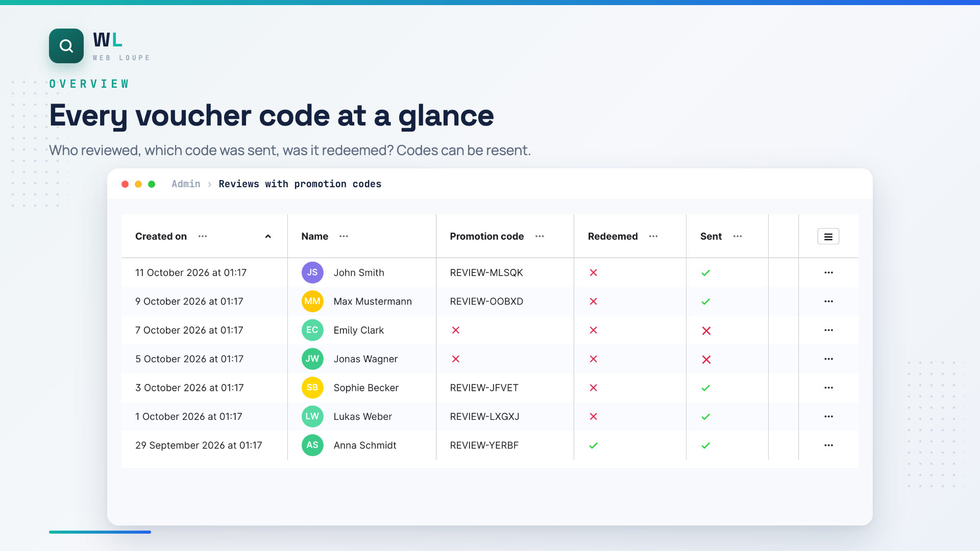Viewport: 980px width, 551px height.
Task: Open row actions for Lukas Weber
Action: [828, 416]
